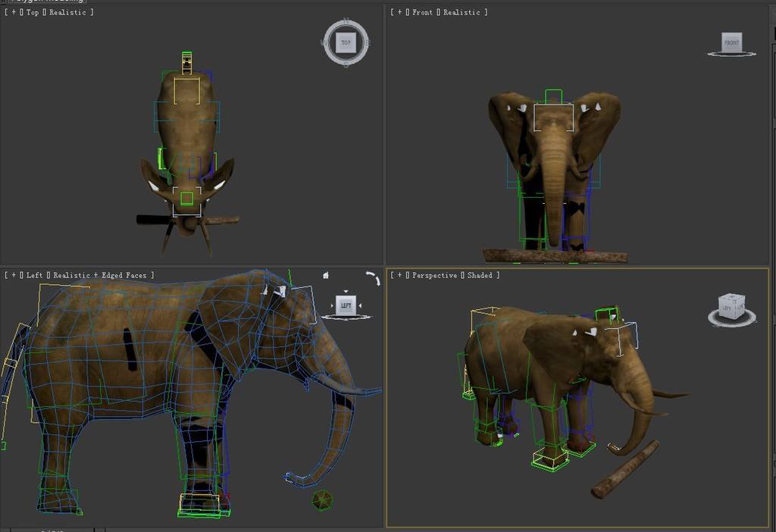Open the Left viewport [+] general menu

coord(13,276)
